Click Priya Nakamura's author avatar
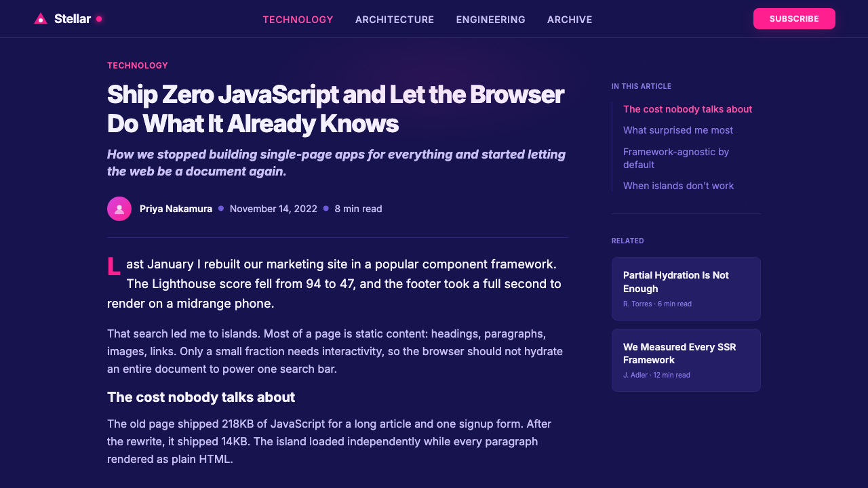Image resolution: width=868 pixels, height=488 pixels. pos(119,209)
